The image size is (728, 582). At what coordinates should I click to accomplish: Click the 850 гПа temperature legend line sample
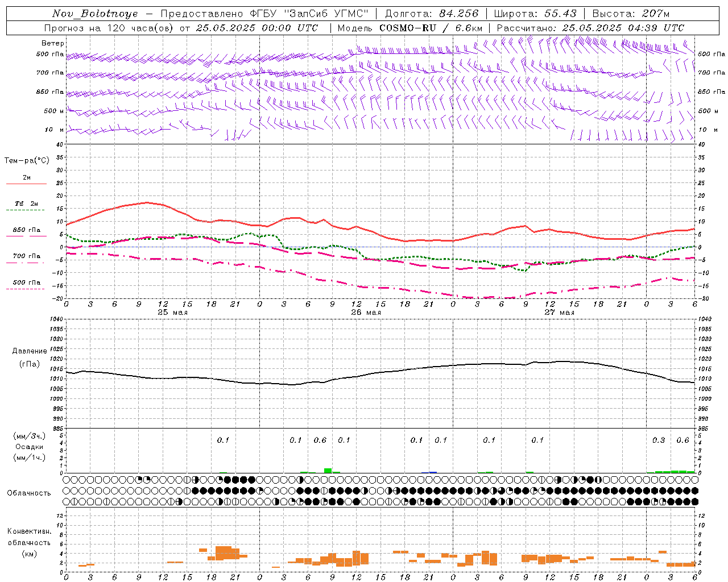(26, 236)
